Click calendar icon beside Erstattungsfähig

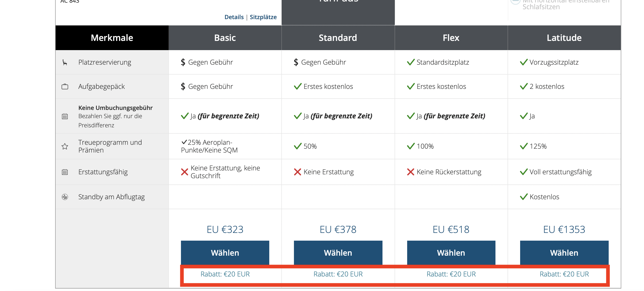[x=65, y=172]
